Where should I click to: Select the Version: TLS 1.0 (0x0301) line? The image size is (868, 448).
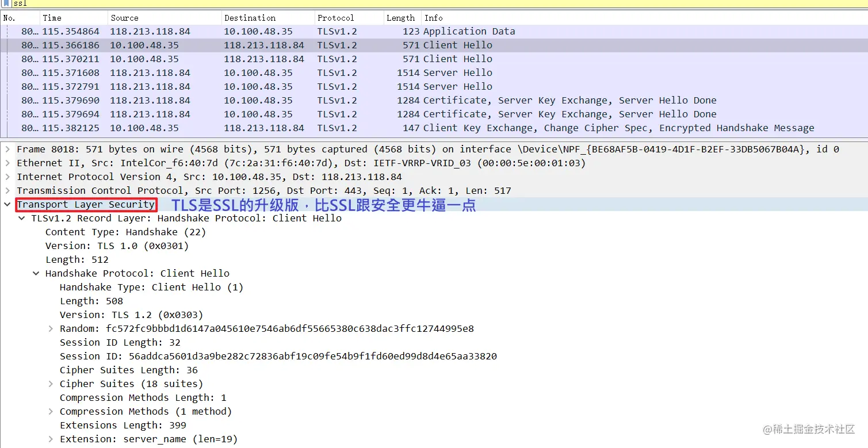pos(117,246)
